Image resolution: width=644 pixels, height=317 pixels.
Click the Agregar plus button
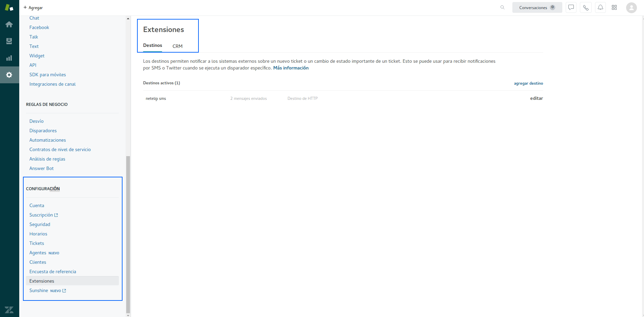(33, 7)
